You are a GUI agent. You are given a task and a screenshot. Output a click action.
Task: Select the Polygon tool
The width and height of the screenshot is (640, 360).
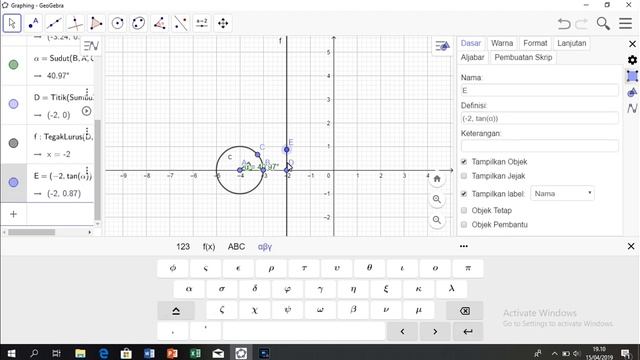(x=96, y=23)
